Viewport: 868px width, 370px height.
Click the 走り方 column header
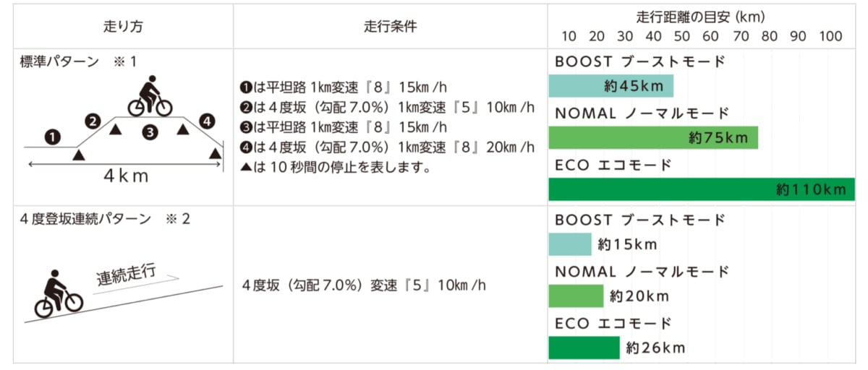[x=124, y=27]
